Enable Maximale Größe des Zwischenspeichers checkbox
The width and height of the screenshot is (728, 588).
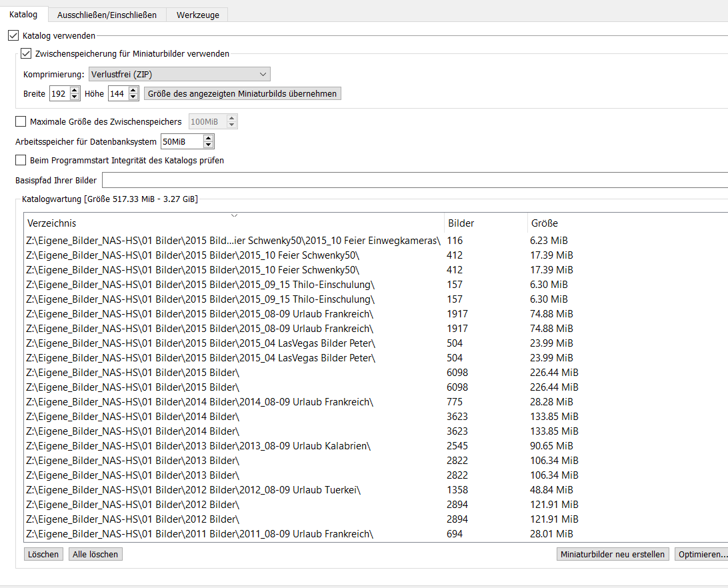[21, 122]
